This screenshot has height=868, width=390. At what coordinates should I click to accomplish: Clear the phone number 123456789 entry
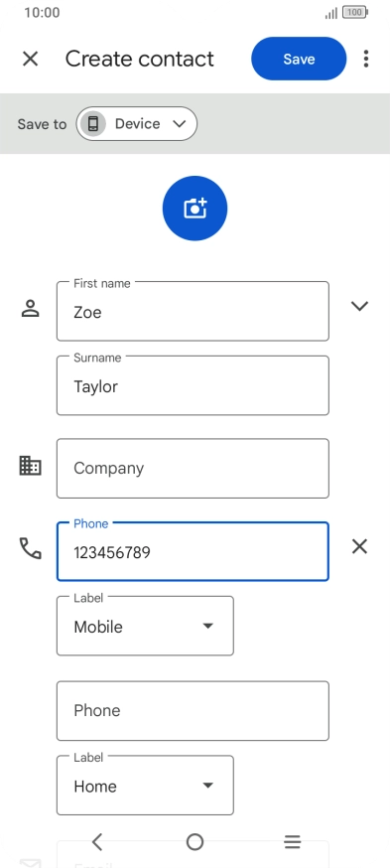[359, 547]
